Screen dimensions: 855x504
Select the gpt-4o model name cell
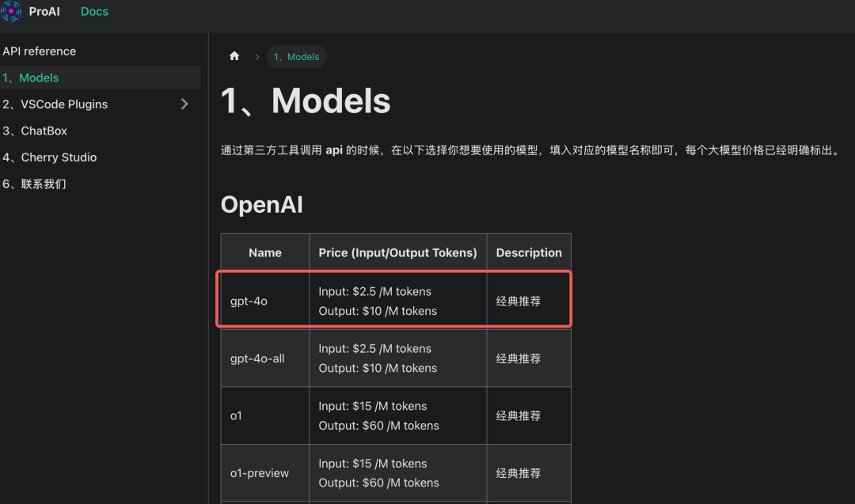click(x=265, y=301)
